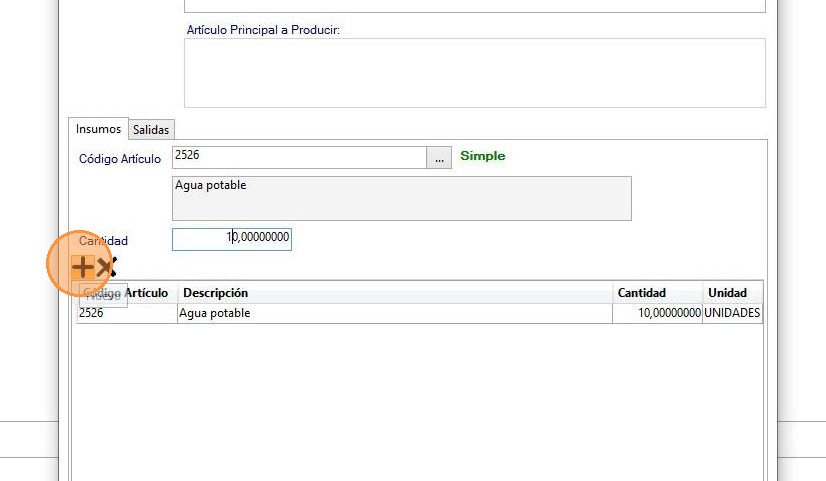This screenshot has width=826, height=481.
Task: Select the 2526 cell in the grid row
Action: click(126, 313)
